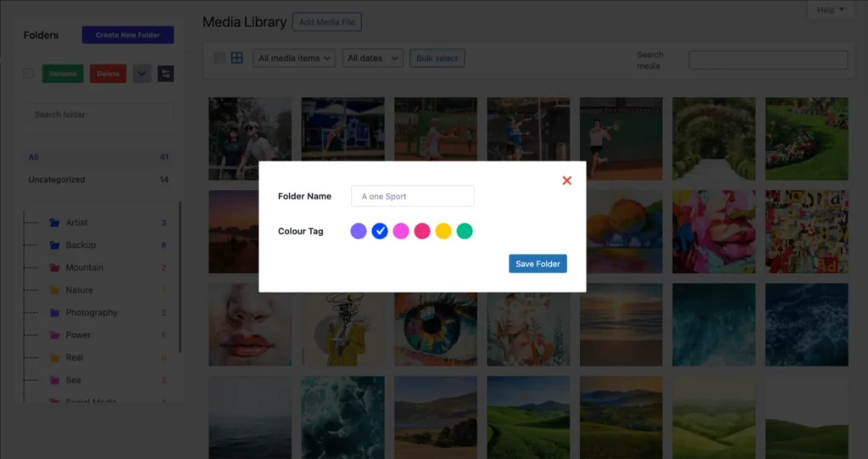Image resolution: width=868 pixels, height=459 pixels.
Task: Click the Bulk select button
Action: [x=437, y=59]
